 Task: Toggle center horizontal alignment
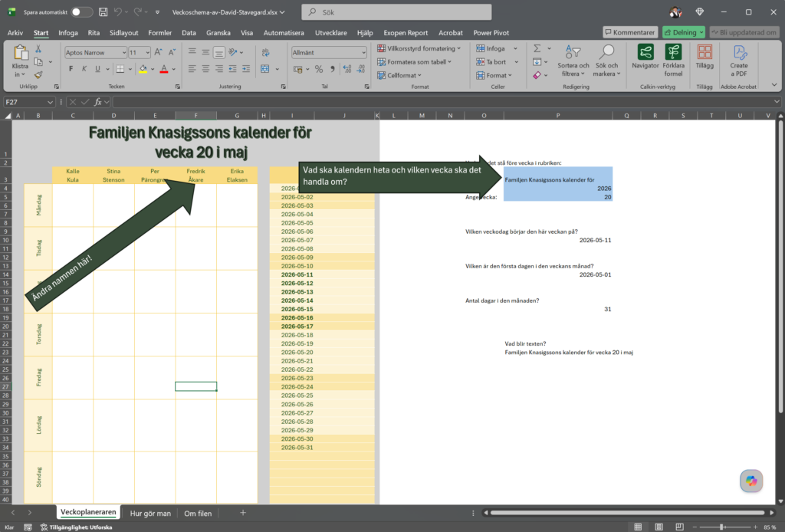[205, 68]
